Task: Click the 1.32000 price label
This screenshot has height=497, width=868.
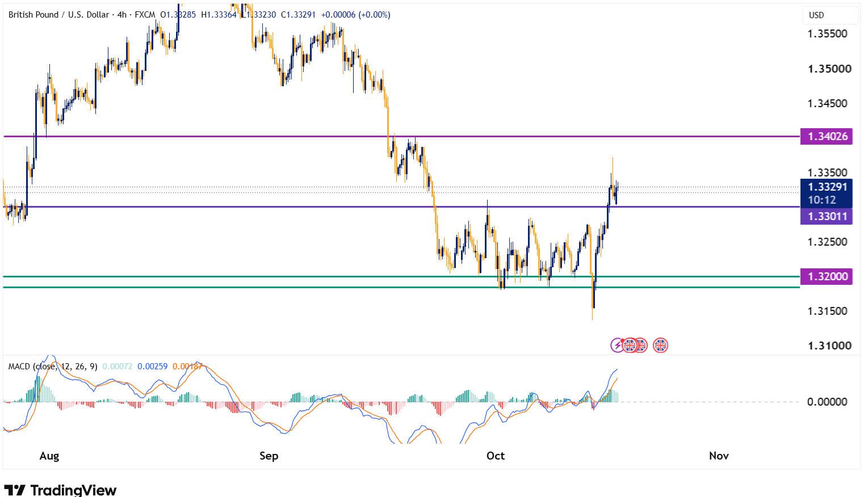Action: coord(827,276)
